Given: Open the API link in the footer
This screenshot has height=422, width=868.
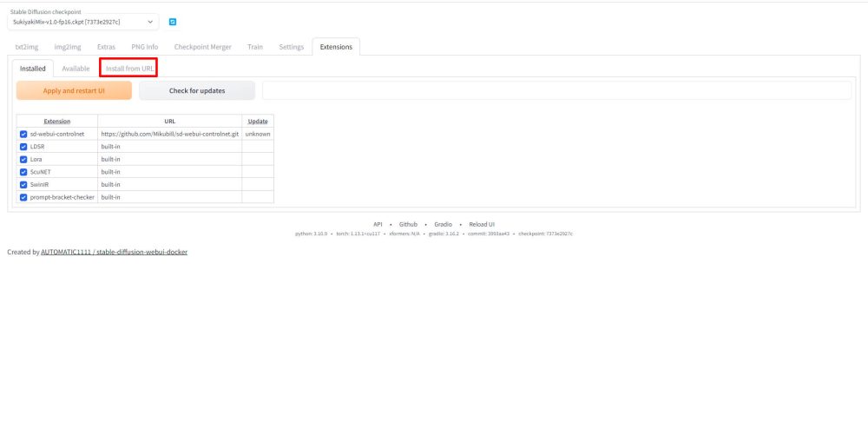Looking at the screenshot, I should pos(378,224).
